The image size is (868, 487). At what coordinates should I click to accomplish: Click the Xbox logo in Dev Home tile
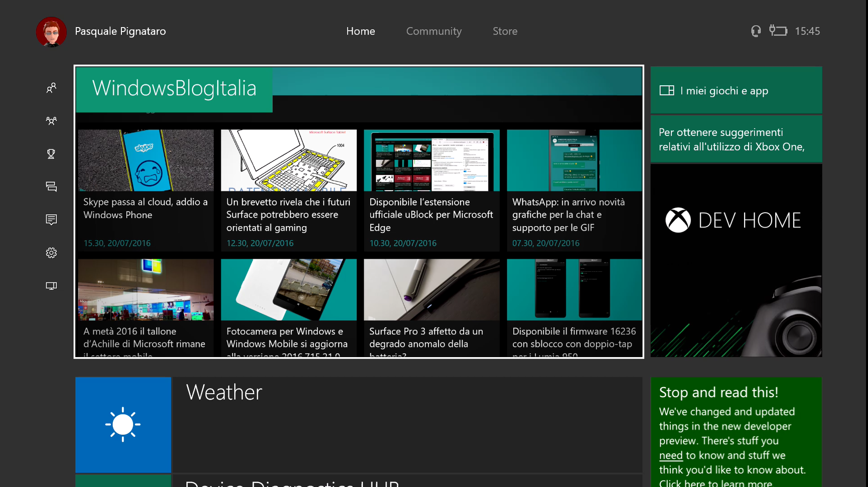coord(678,220)
